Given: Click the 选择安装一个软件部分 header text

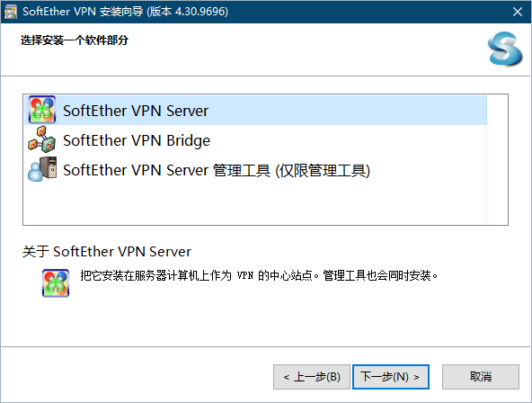Looking at the screenshot, I should (x=75, y=40).
